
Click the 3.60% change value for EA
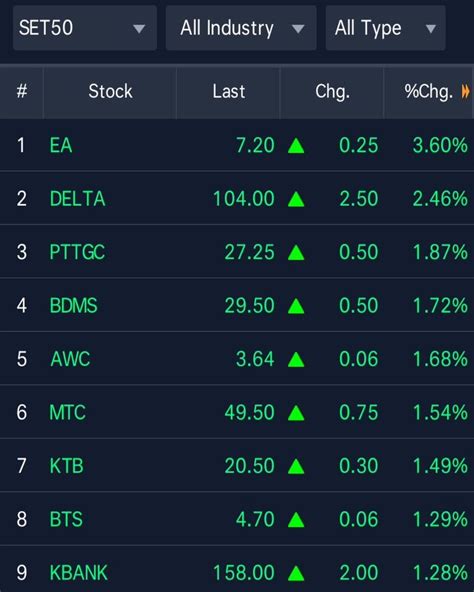click(440, 145)
